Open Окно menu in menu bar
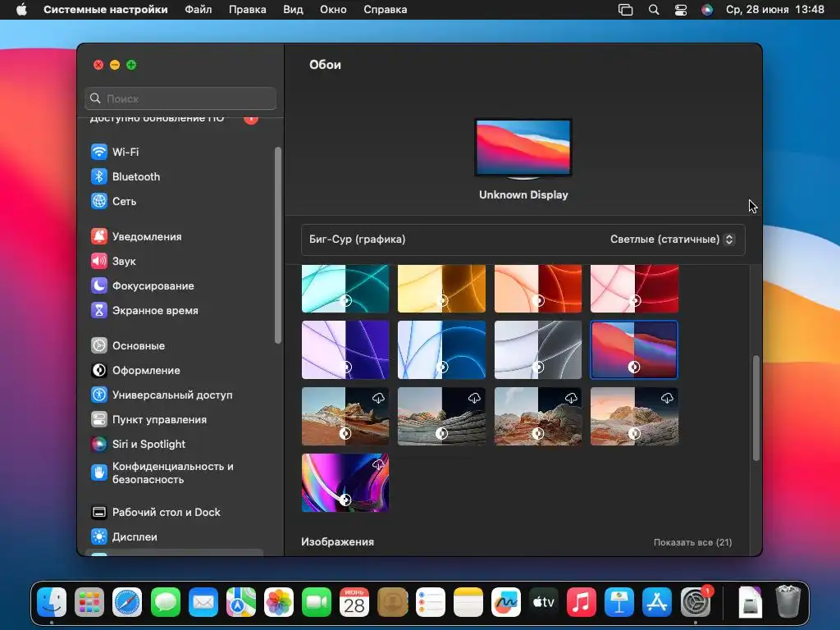840x630 pixels. (x=333, y=10)
